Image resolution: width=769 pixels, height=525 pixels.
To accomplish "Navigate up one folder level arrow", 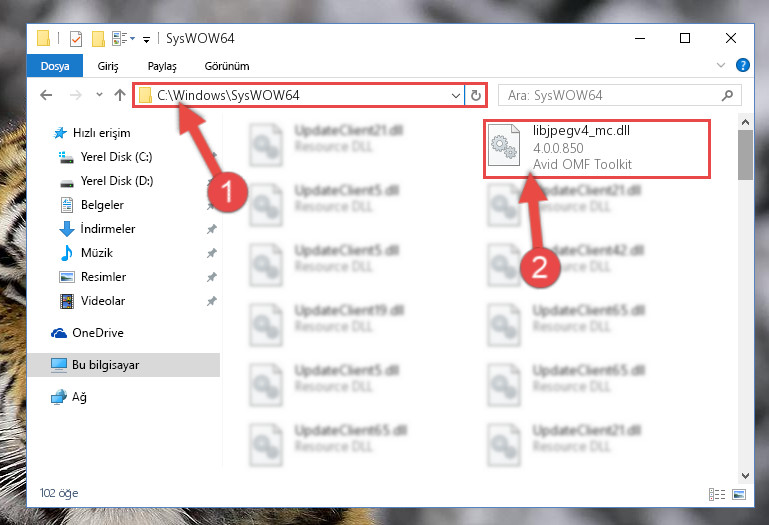I will click(x=120, y=95).
